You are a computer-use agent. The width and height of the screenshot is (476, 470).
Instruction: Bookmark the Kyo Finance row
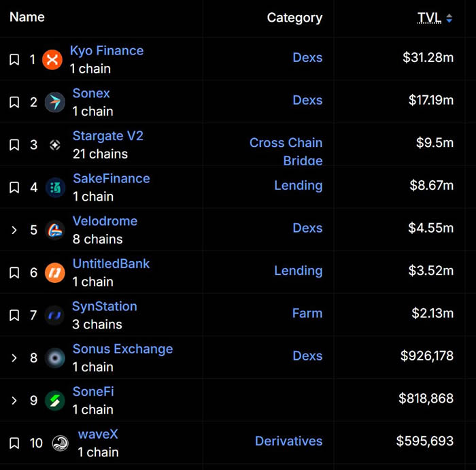click(14, 60)
